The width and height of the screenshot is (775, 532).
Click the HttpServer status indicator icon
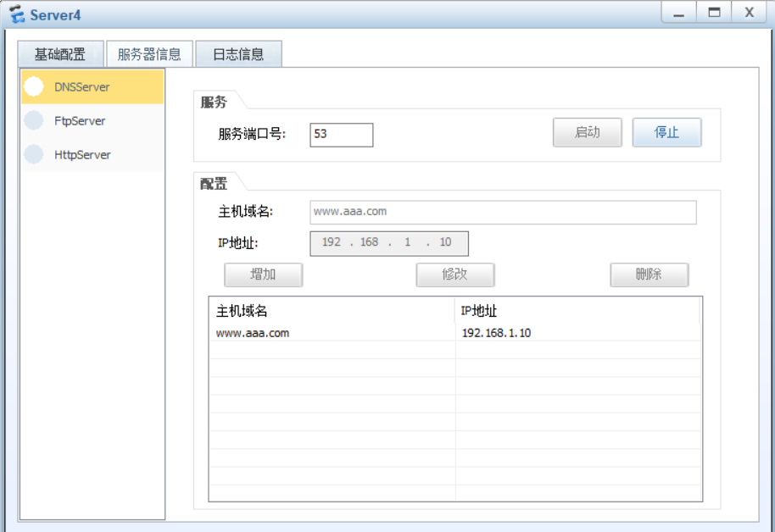[x=34, y=154]
